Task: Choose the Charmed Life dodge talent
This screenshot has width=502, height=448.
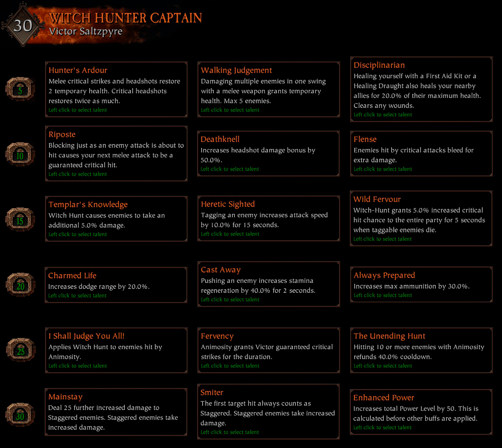Action: pos(116,285)
